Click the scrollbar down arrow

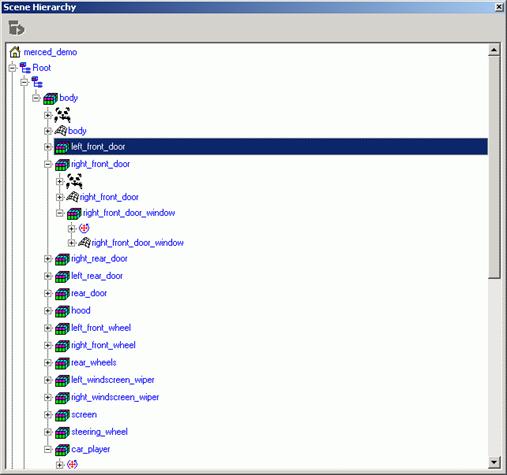click(x=494, y=462)
